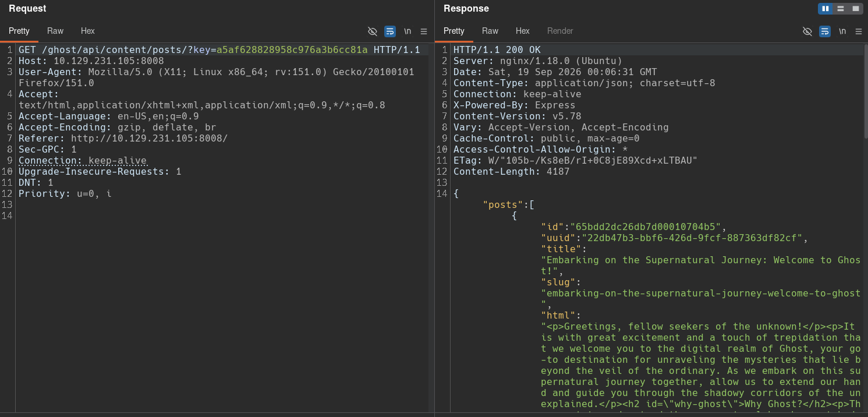Screen dimensions: 868x417
Task: Click the "posts" JSON key
Action: [503, 204]
